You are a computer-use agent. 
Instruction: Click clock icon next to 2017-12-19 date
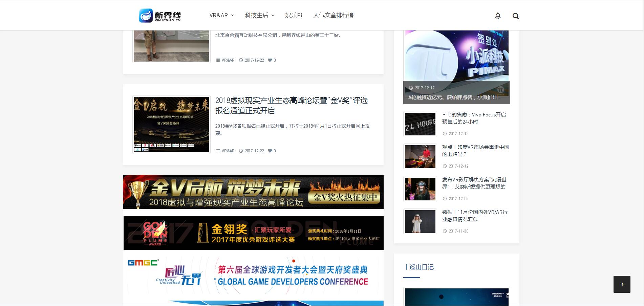pos(411,88)
